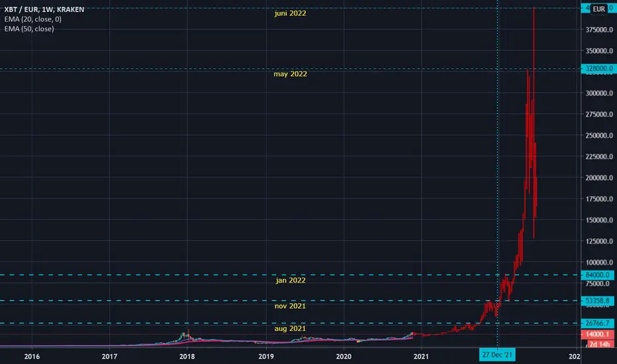The image size is (617, 364).
Task: Click the 225000.0 price axis label
Action: point(599,157)
